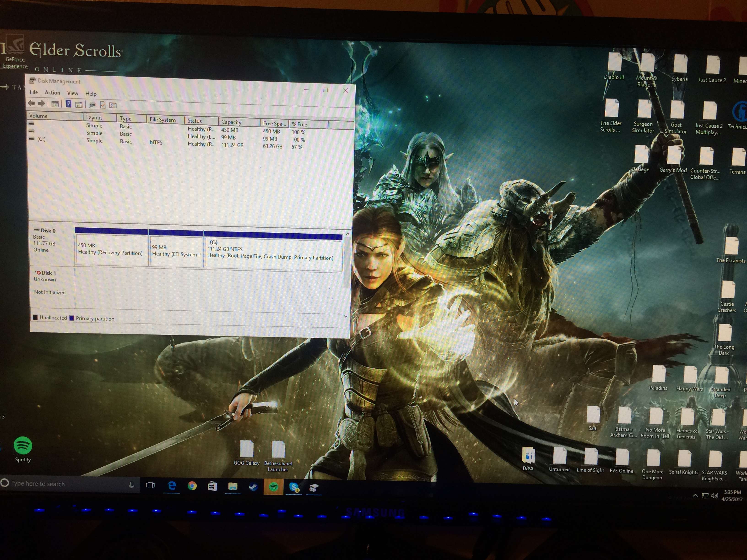
Task: Maximize the Disk Management window
Action: pos(325,90)
